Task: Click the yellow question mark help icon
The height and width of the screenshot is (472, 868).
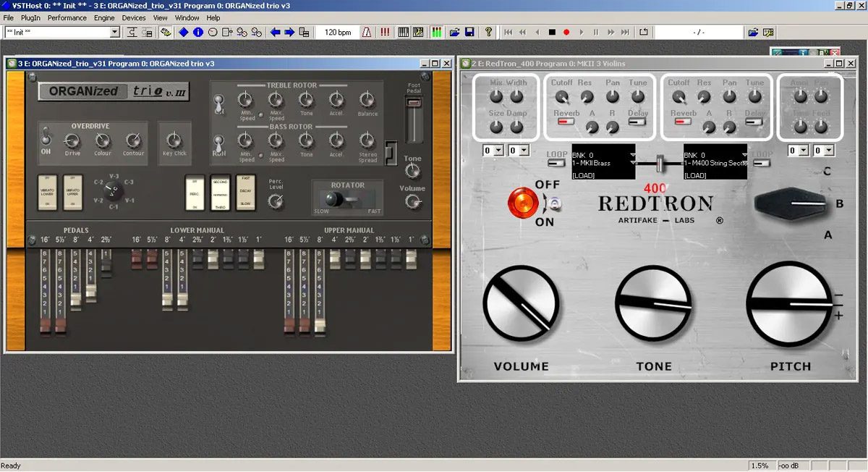Action: [x=489, y=33]
